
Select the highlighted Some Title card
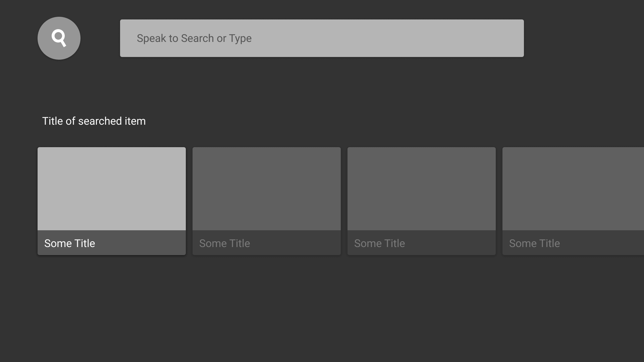(112, 201)
